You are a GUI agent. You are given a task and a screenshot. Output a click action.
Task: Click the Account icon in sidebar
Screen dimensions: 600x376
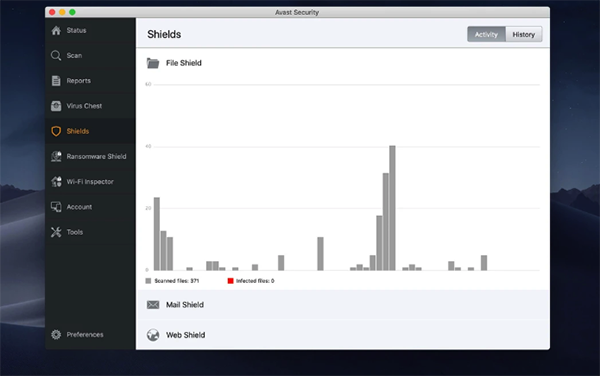pyautogui.click(x=56, y=207)
